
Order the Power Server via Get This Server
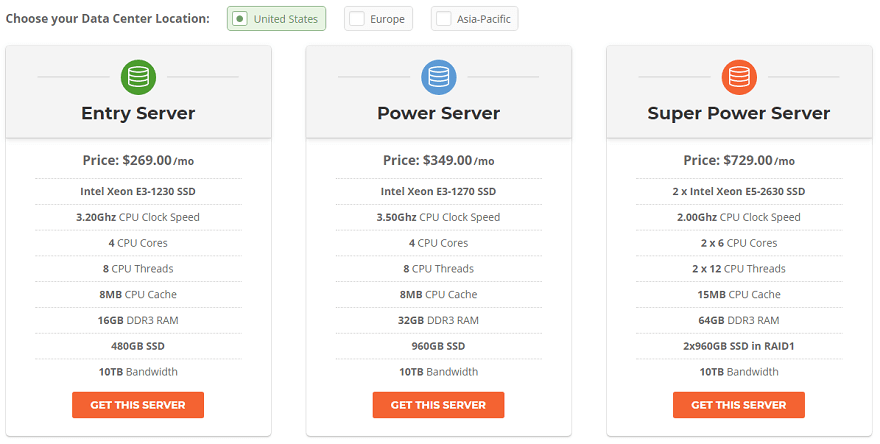(x=438, y=405)
